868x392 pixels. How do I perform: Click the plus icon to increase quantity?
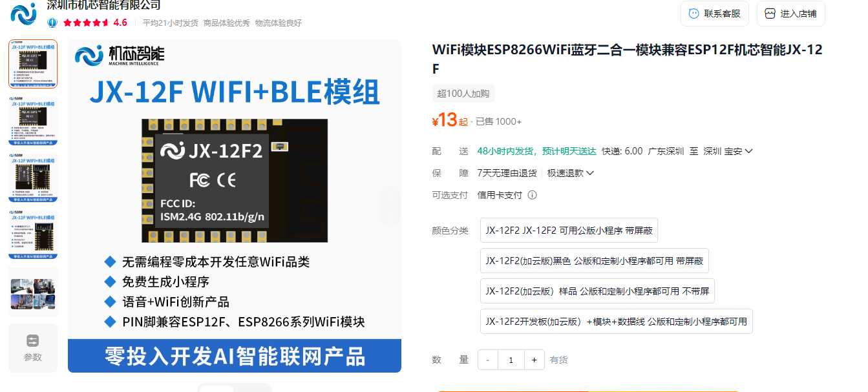pos(535,360)
